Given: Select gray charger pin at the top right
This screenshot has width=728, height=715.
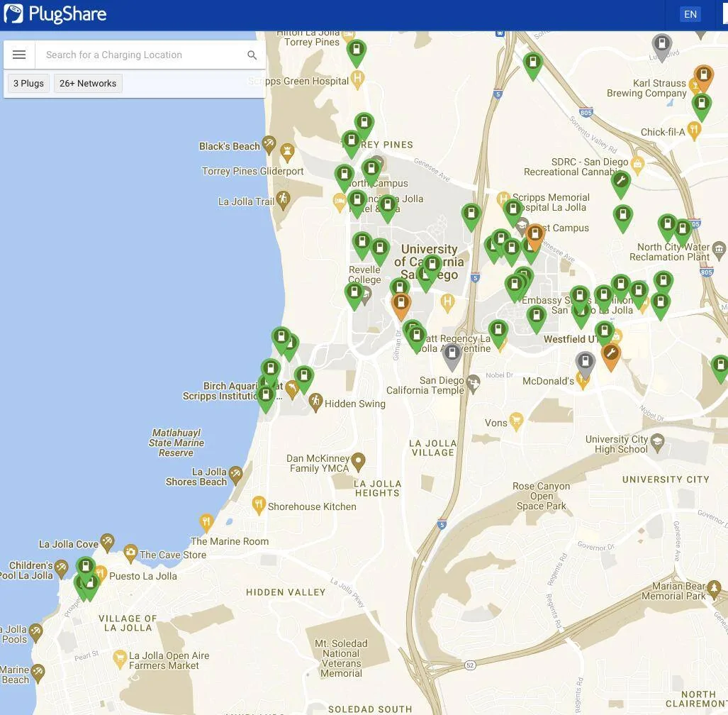Looking at the screenshot, I should (662, 45).
